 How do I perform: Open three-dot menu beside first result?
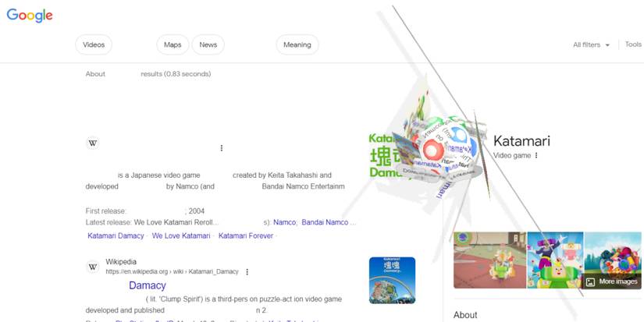(x=222, y=148)
